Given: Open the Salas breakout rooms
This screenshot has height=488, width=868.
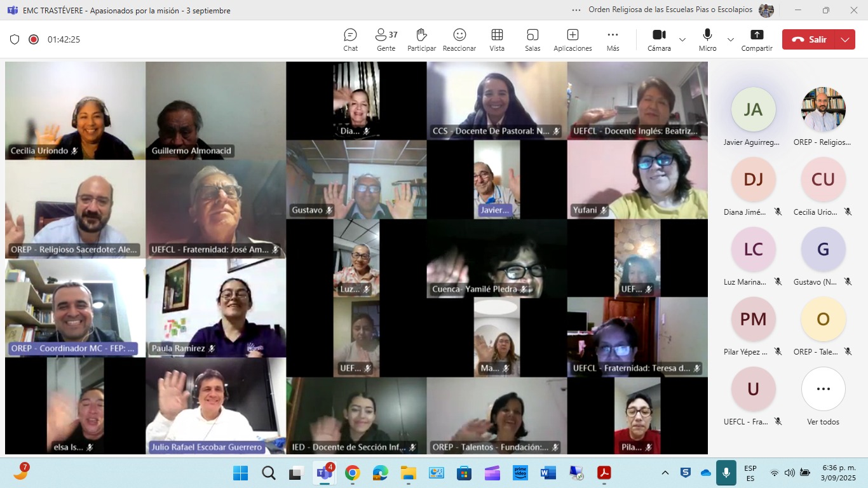Looking at the screenshot, I should tap(532, 39).
